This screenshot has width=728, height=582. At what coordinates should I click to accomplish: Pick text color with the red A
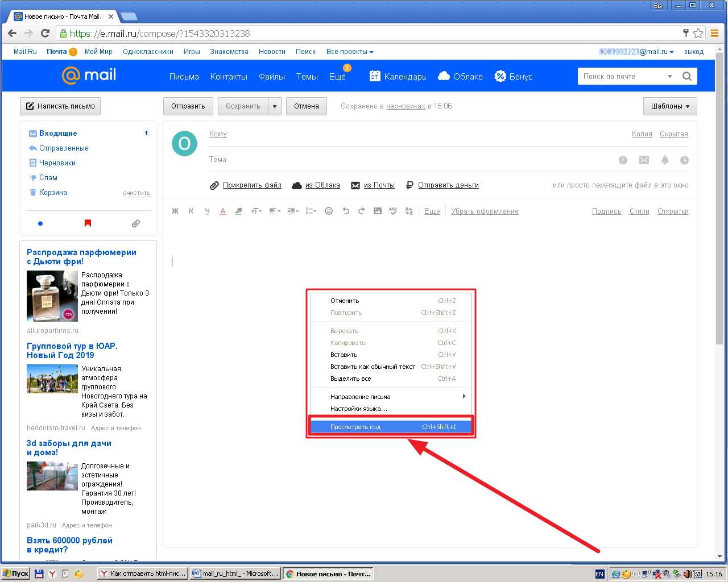tap(223, 211)
